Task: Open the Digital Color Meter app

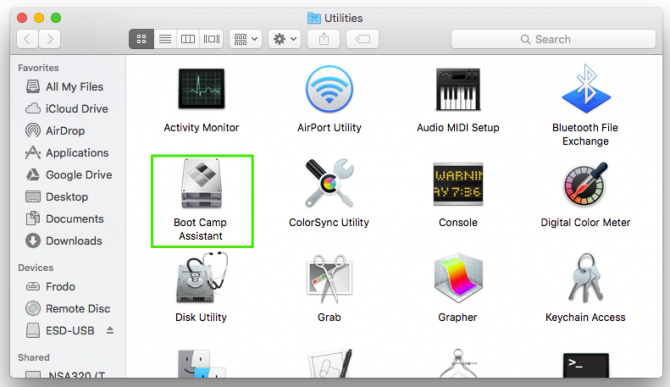Action: point(585,184)
